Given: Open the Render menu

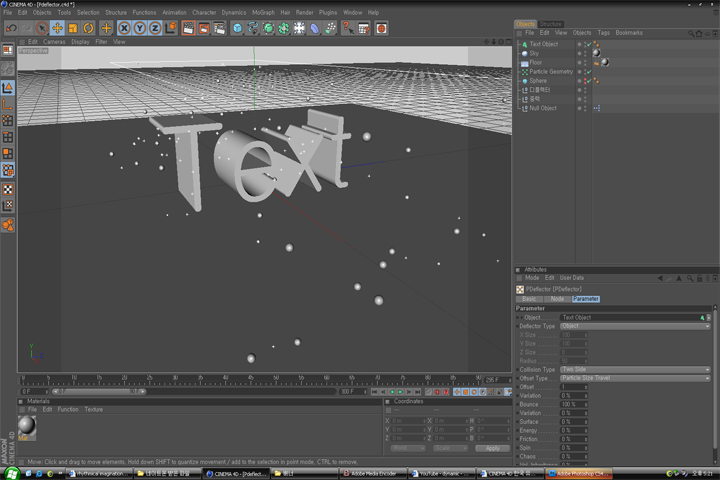Looking at the screenshot, I should pos(304,12).
